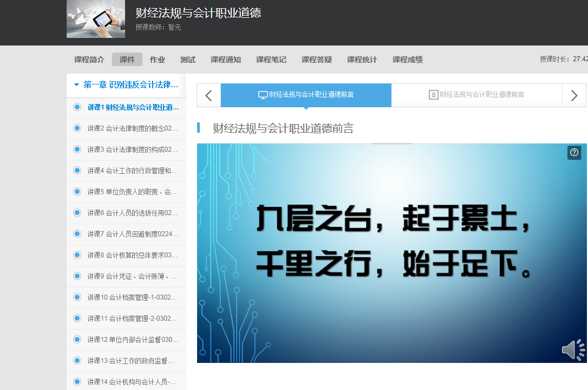This screenshot has width=588, height=390.
Task: Click the document icon on second content tab
Action: coord(433,95)
